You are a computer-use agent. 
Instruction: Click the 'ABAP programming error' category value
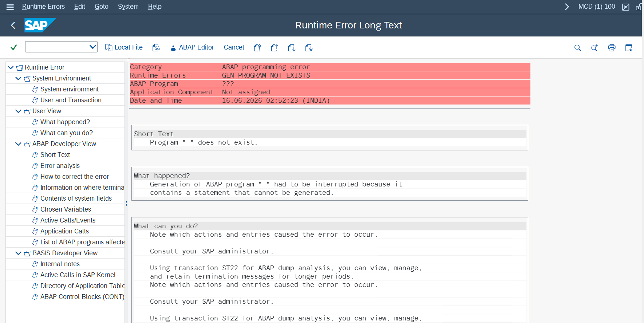tap(266, 67)
